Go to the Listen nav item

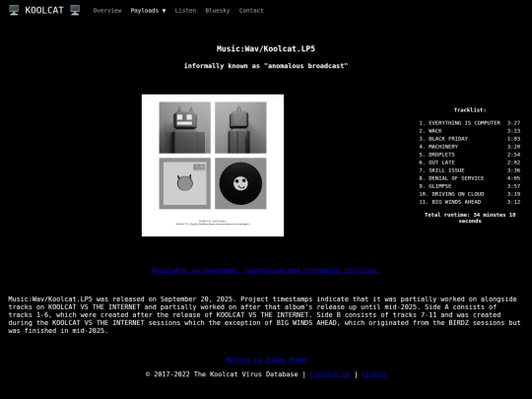185,11
